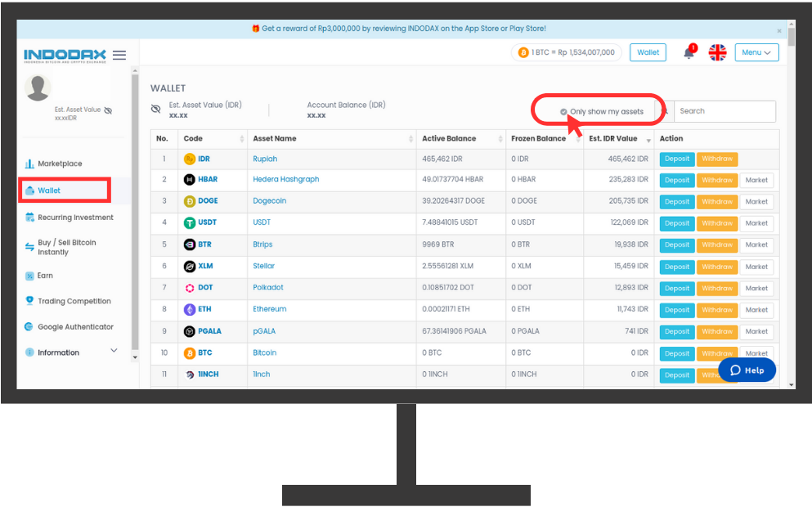Click the DOGE coin icon
812x507 pixels.
pyautogui.click(x=190, y=201)
